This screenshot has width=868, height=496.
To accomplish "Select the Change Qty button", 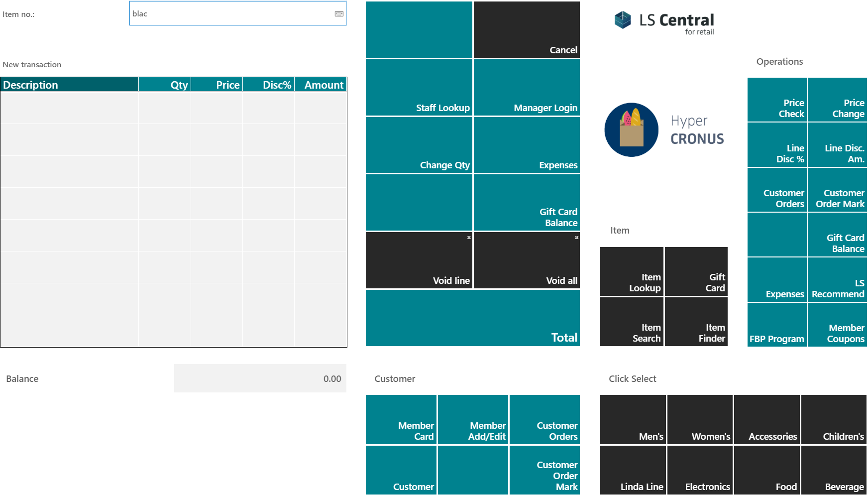I will pyautogui.click(x=419, y=145).
